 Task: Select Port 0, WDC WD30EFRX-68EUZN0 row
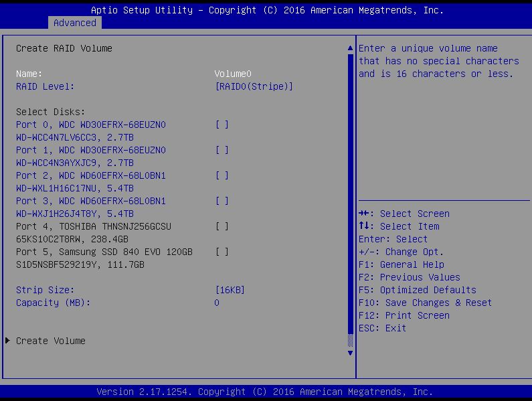pos(91,125)
